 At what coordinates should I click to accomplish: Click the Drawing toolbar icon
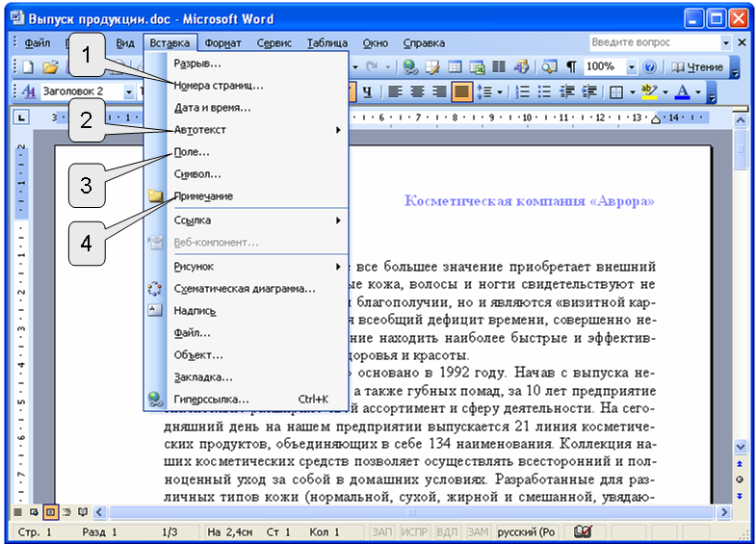tap(521, 67)
